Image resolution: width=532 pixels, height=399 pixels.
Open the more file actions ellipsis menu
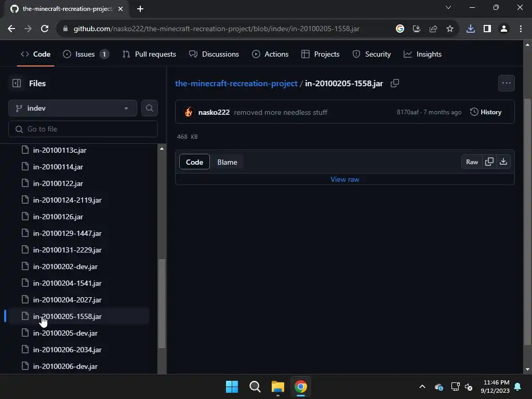coord(506,83)
